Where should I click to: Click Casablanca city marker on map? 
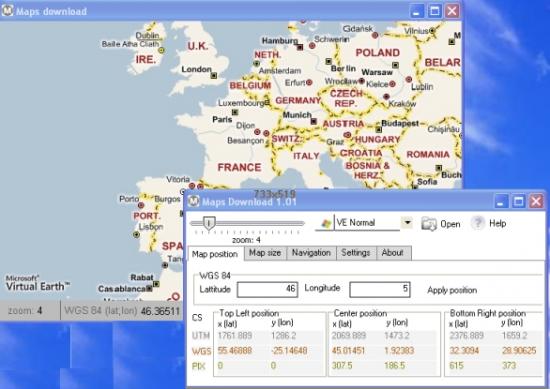pyautogui.click(x=150, y=288)
